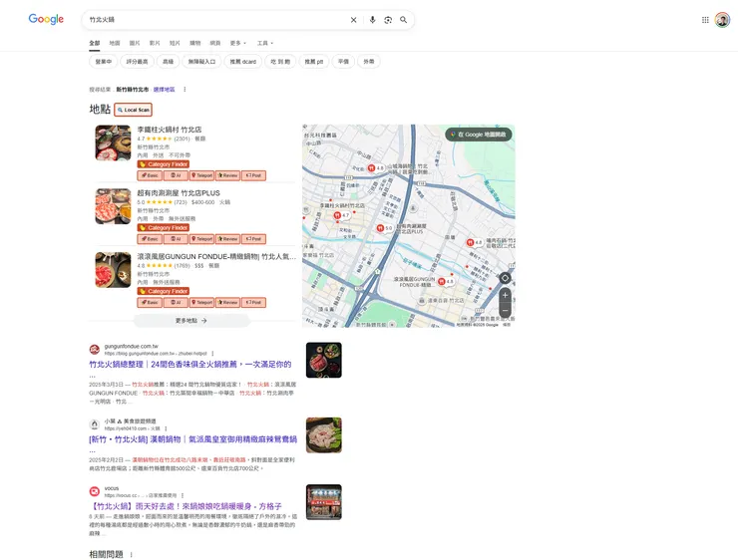
Task: Click Post button under 滾滾鳳居GUNGUN FONDUE
Action: click(253, 302)
